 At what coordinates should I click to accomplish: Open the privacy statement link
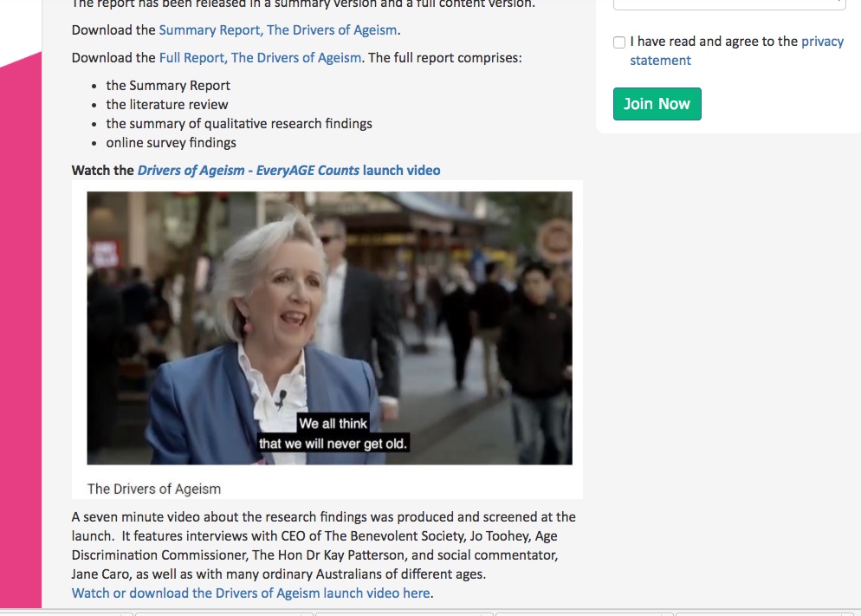(x=736, y=50)
